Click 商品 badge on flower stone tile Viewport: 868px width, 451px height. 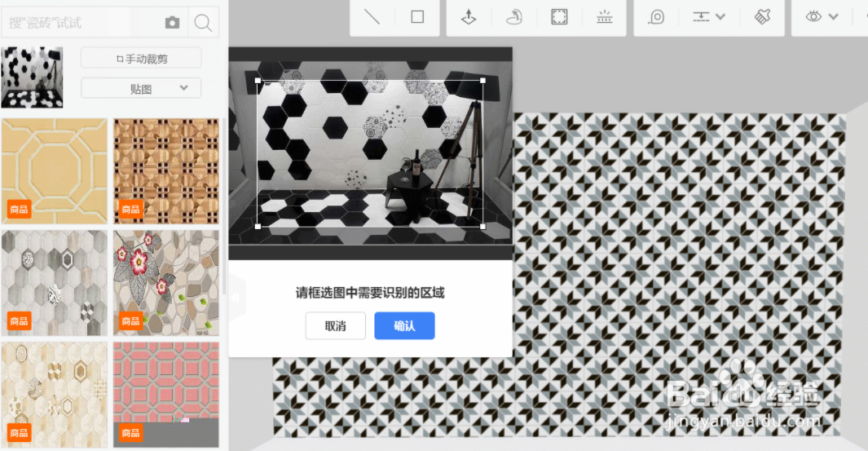point(130,321)
